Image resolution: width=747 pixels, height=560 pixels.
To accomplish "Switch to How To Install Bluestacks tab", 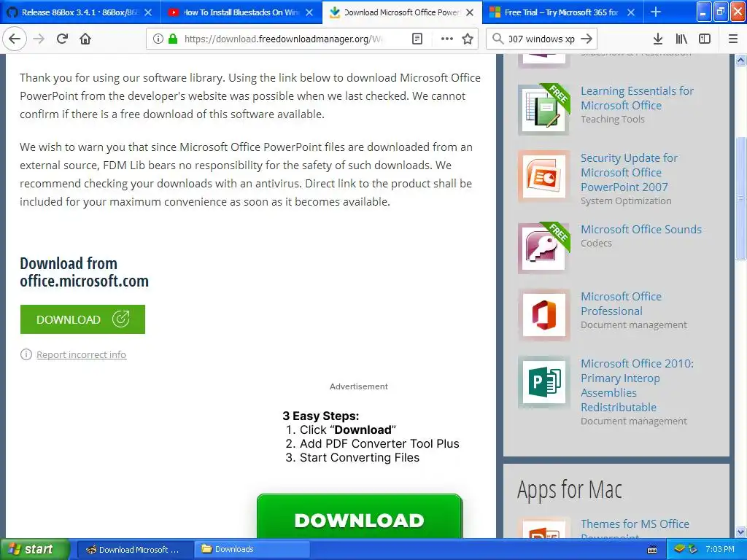I will click(241, 12).
